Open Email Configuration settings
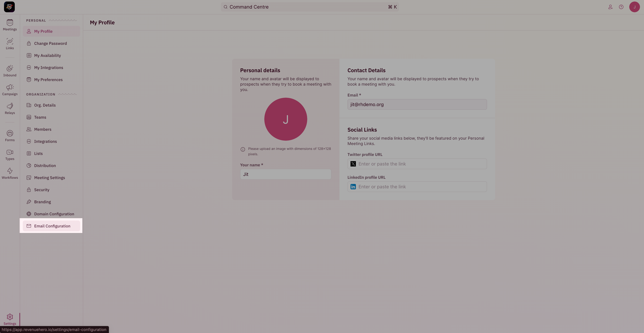Viewport: 644px width, 333px height. [x=51, y=226]
